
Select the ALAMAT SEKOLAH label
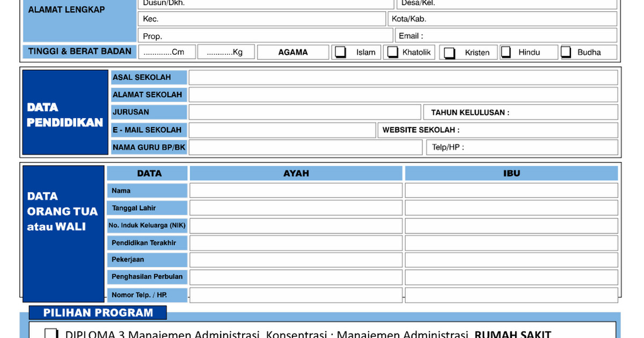click(x=148, y=95)
